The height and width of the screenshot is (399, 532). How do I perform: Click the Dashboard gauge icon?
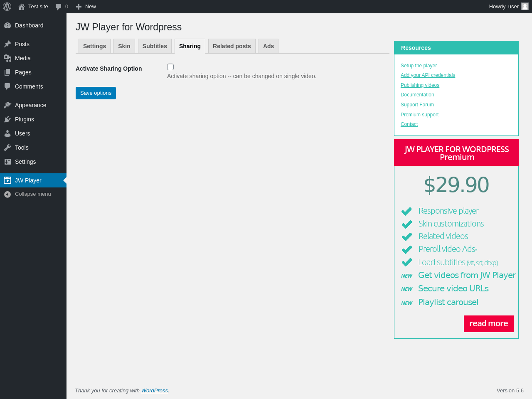pyautogui.click(x=7, y=25)
